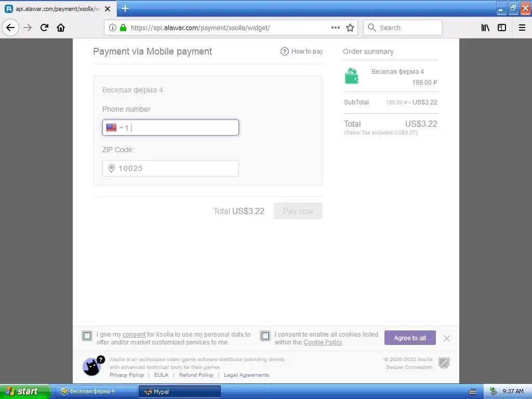The height and width of the screenshot is (399, 532).
Task: Click the green wallet order icon
Action: click(352, 76)
